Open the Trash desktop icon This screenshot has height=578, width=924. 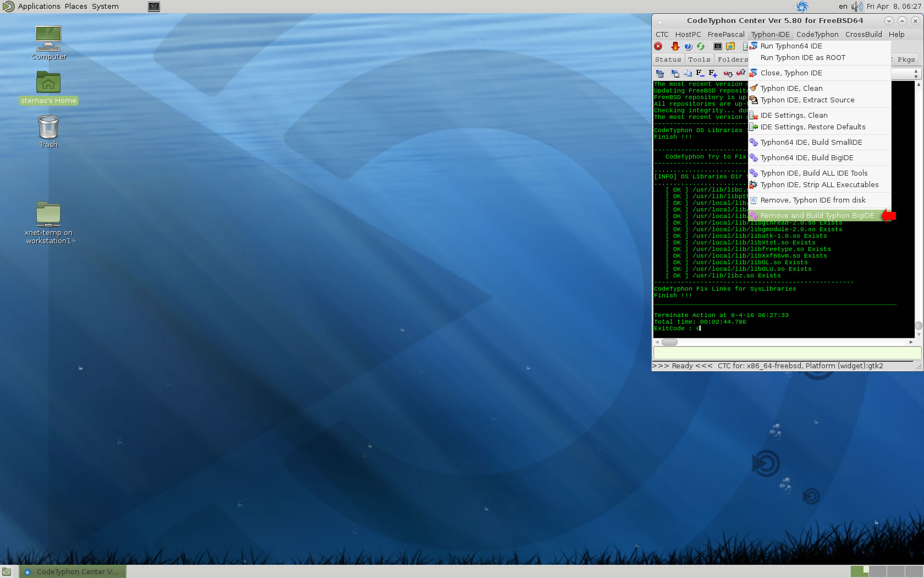click(48, 132)
